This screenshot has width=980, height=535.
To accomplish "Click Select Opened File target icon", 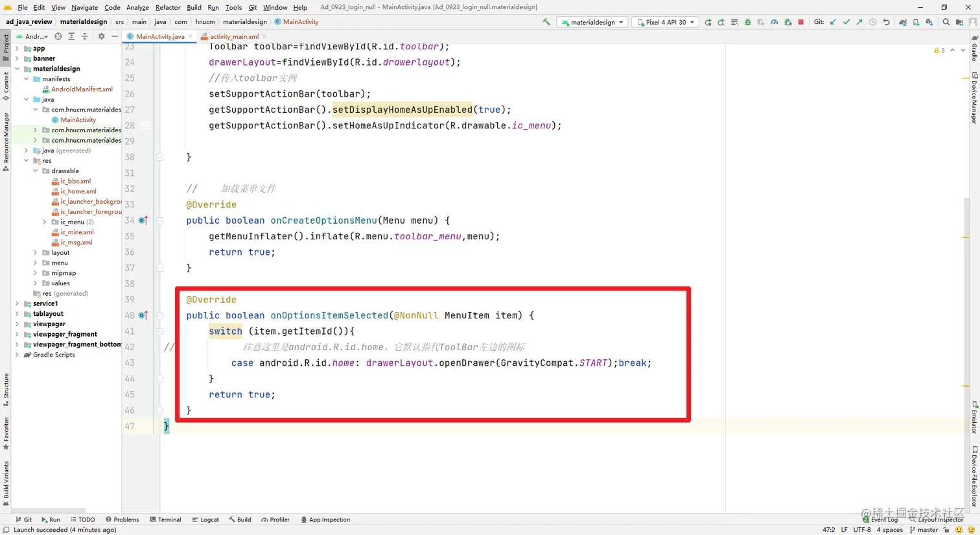I will (58, 36).
